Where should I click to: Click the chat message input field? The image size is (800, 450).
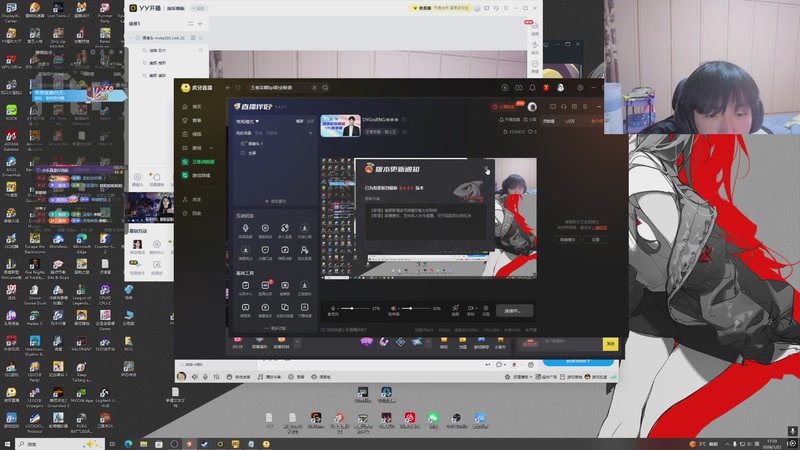coord(570,344)
